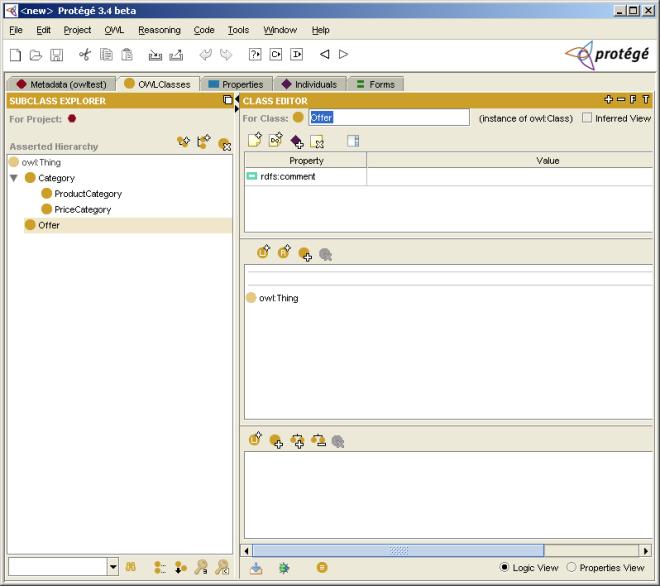Screen dimensions: 660x586
Task: Switch to the Forms tab
Action: [375, 84]
